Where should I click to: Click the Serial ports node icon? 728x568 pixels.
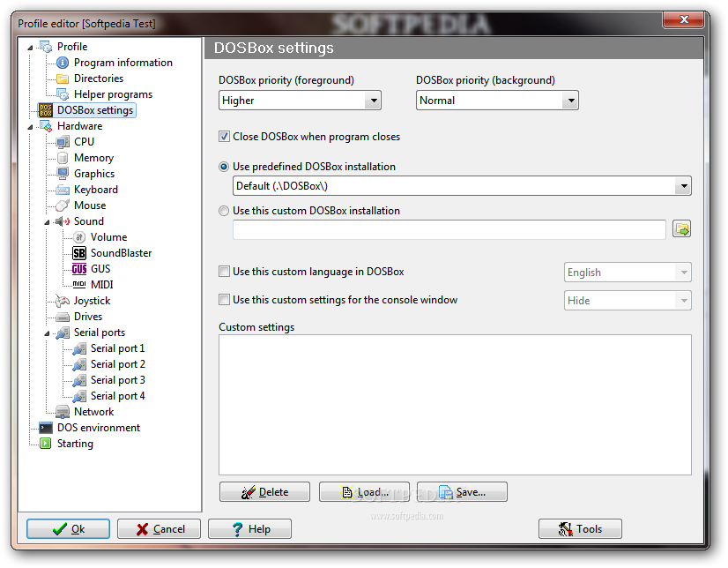pos(63,333)
